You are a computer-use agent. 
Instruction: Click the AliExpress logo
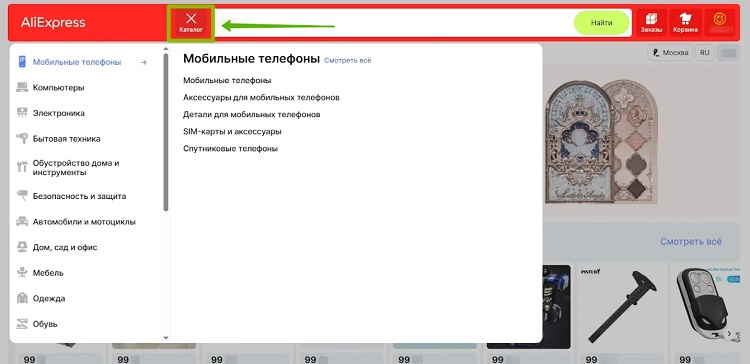point(53,22)
